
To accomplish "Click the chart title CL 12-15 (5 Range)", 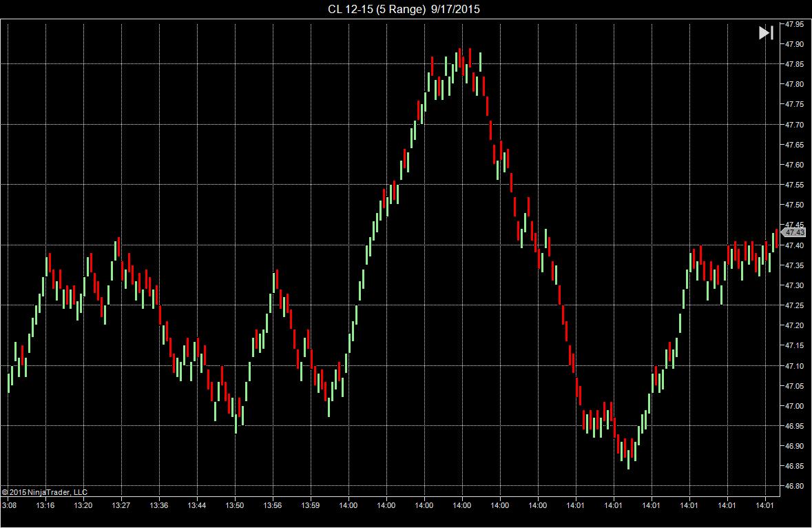I will [377, 10].
